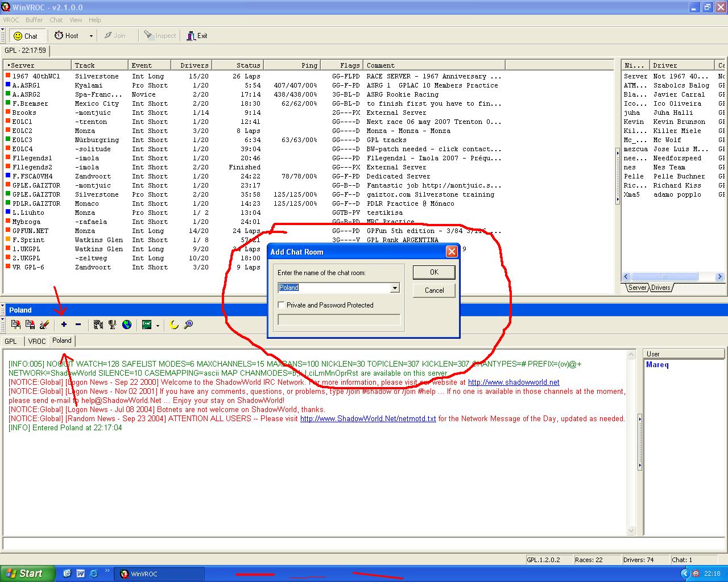Viewport: 728px width, 582px height.
Task: Click the eraser clear-buffer icon in chat toolbar
Action: 44,325
